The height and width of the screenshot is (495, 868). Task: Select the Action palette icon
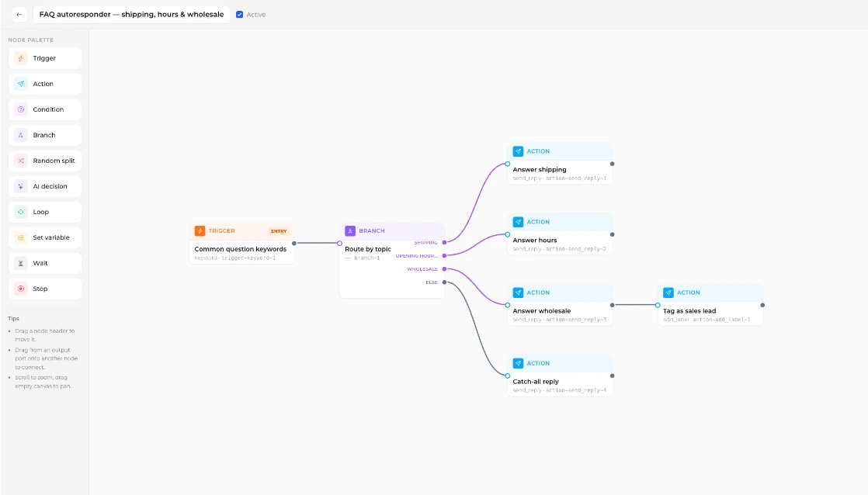point(20,84)
